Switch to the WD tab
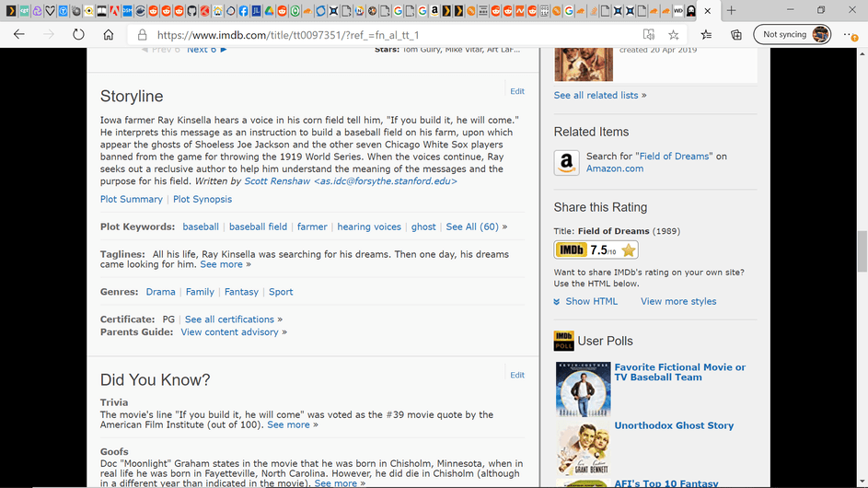Screen dimensions: 868x488 click(x=678, y=10)
